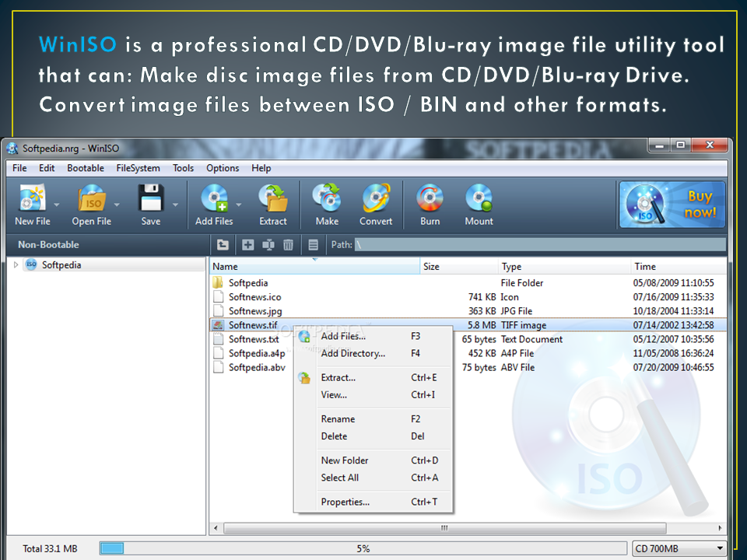Click the Path input field
This screenshot has width=747, height=560.
[540, 245]
